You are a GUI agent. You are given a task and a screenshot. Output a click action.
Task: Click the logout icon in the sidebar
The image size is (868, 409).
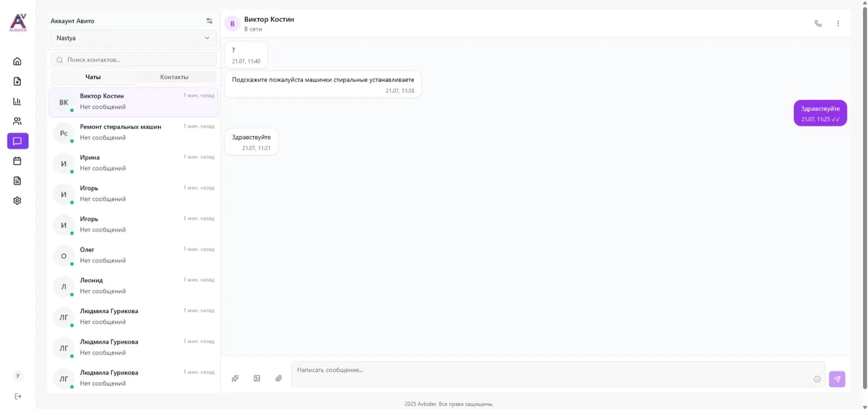[x=18, y=397]
